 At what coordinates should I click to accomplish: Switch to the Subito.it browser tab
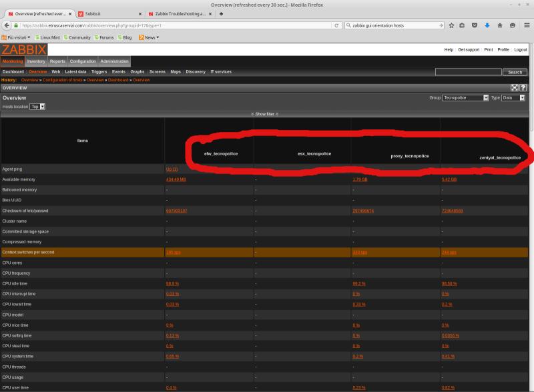[x=109, y=14]
